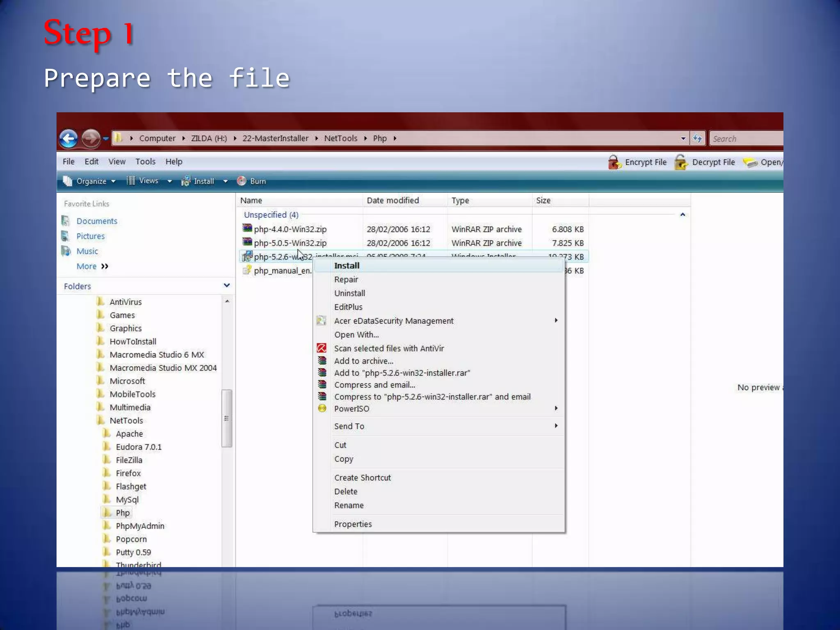Click 22-MasterInstaller in the breadcrumb path
The width and height of the screenshot is (840, 630).
pos(275,138)
